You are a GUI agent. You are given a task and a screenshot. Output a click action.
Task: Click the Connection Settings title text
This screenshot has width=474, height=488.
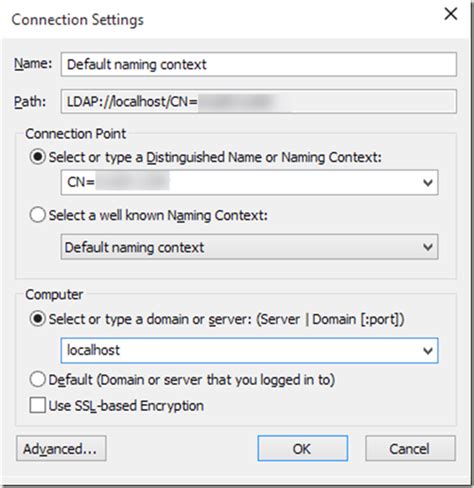point(78,20)
